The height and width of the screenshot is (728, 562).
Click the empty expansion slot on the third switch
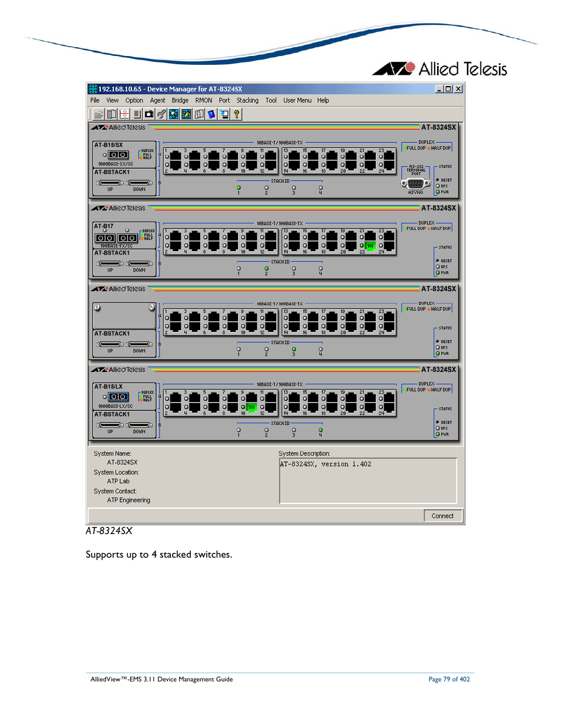point(124,316)
